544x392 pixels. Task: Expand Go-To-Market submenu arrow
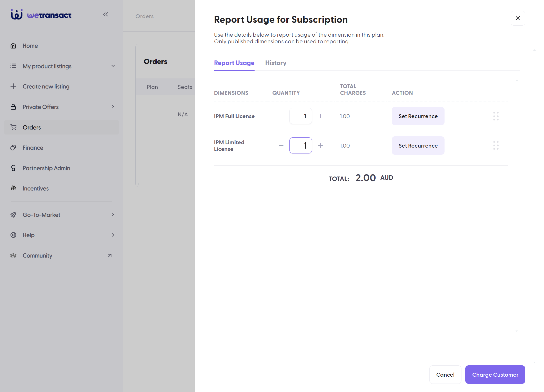(x=113, y=215)
